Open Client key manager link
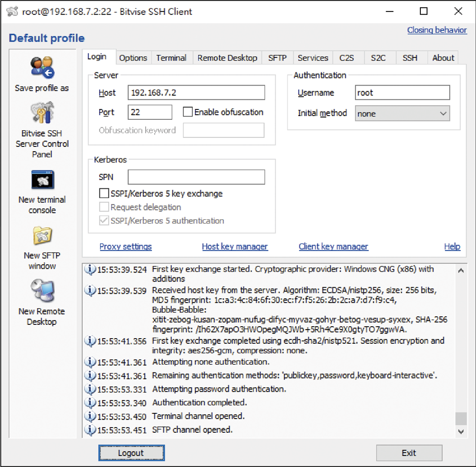Image resolution: width=476 pixels, height=467 pixels. pyautogui.click(x=333, y=246)
